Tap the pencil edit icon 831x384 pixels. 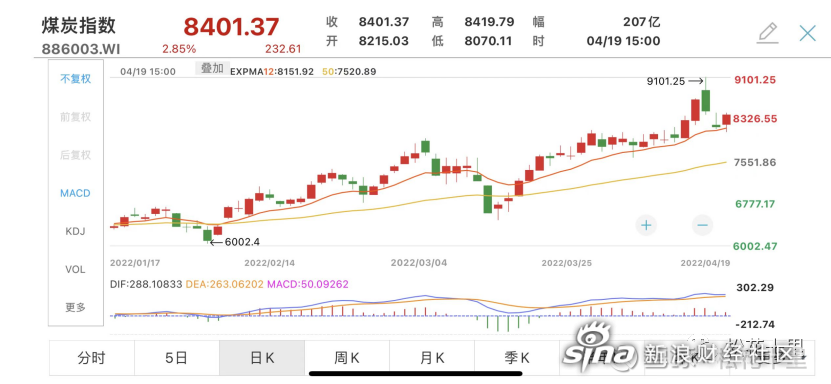[x=768, y=33]
